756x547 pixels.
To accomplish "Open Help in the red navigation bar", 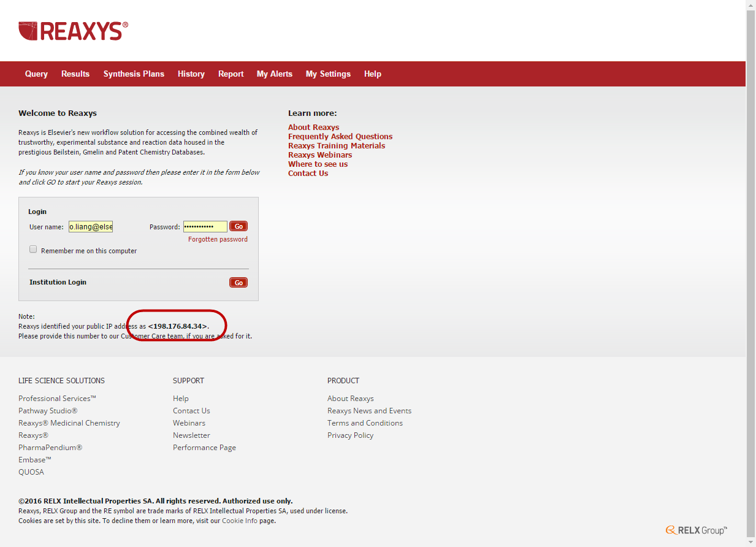I will click(373, 74).
